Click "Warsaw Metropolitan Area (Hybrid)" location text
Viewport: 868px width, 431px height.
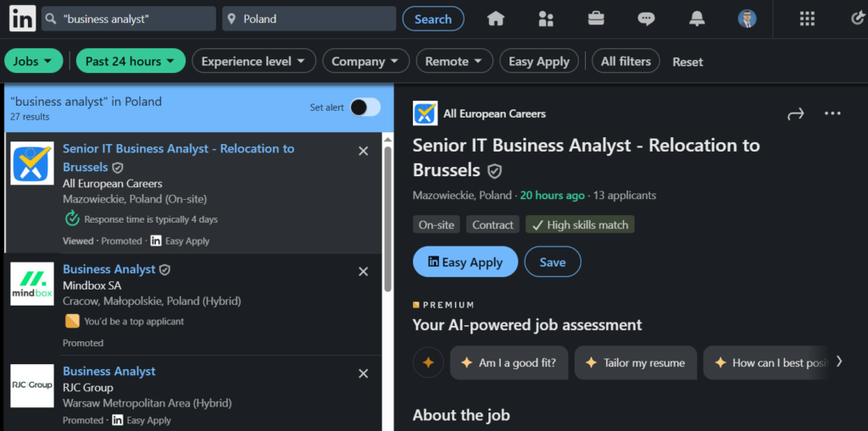(x=147, y=403)
